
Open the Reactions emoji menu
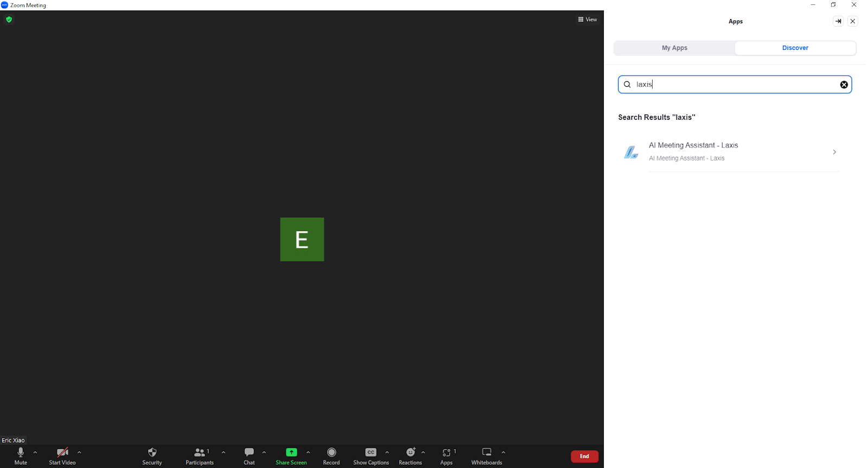pyautogui.click(x=411, y=456)
